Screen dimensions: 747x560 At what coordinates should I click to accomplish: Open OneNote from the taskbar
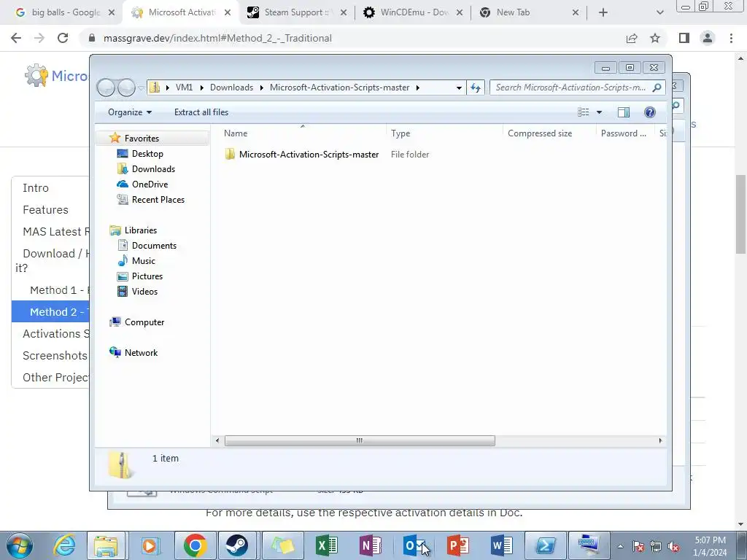point(370,545)
